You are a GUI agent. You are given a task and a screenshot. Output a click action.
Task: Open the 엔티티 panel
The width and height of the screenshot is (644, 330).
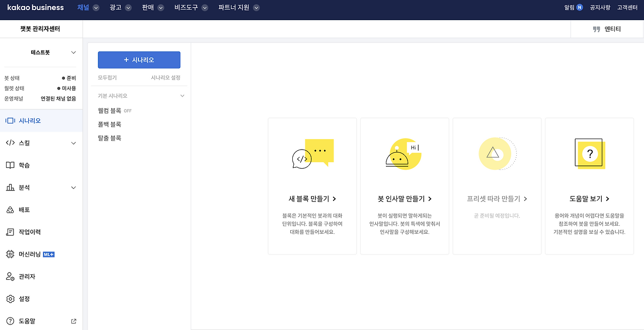tap(606, 30)
